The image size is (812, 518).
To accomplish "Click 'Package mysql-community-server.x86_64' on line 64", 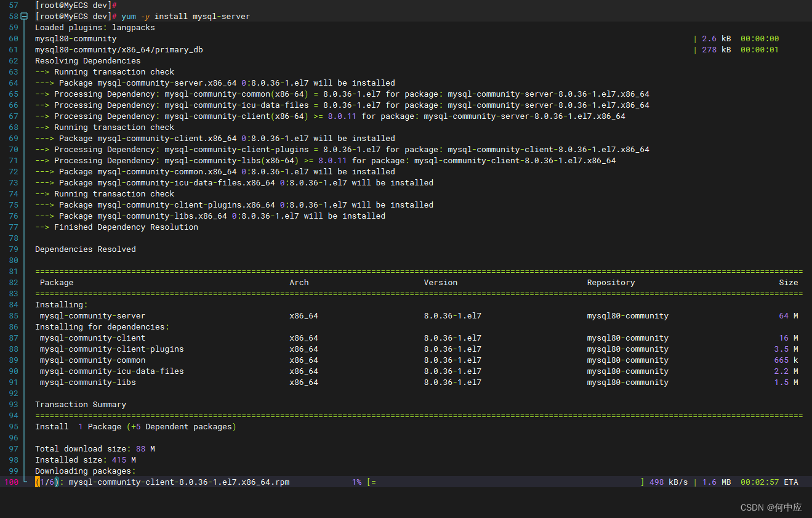I will tap(148, 83).
